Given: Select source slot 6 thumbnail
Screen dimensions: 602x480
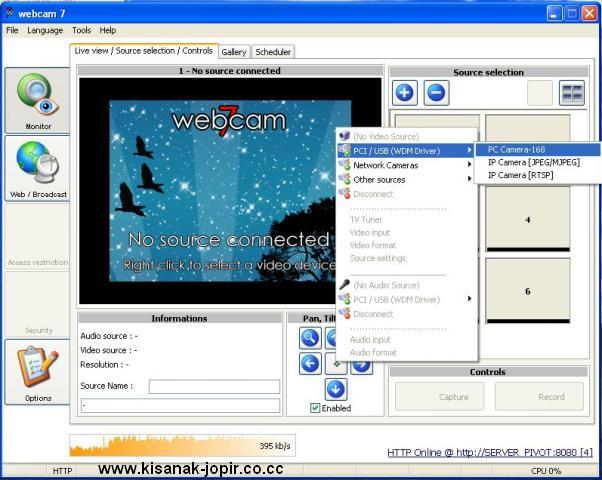Looking at the screenshot, I should [528, 290].
